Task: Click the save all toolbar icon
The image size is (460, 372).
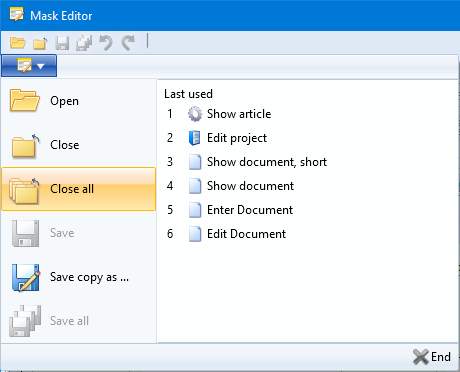Action: [x=84, y=43]
